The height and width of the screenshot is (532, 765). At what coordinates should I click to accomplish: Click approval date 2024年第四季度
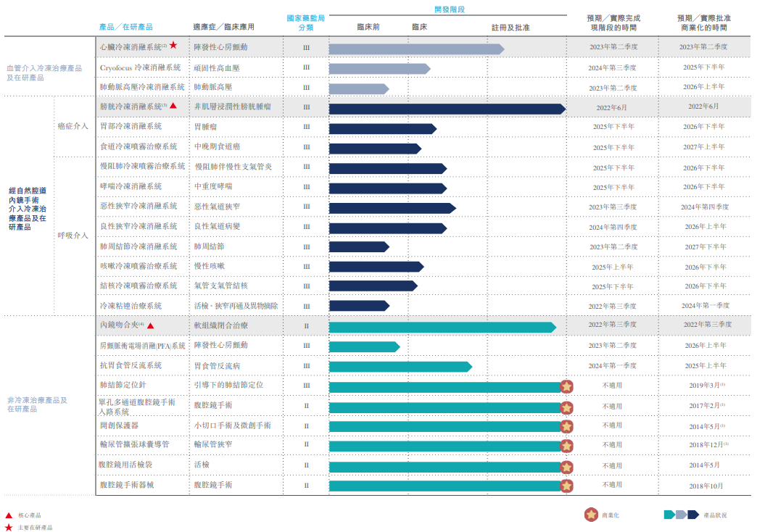(705, 207)
